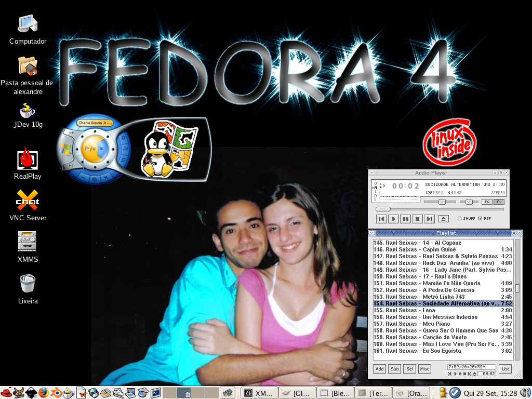
Task: Toggle the PL playlist button
Action: tap(499, 202)
